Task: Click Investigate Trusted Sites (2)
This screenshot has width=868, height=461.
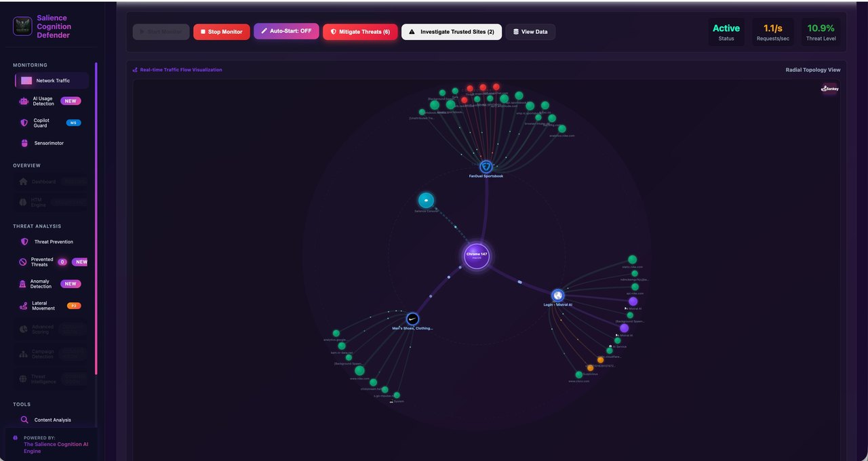Action: click(452, 32)
